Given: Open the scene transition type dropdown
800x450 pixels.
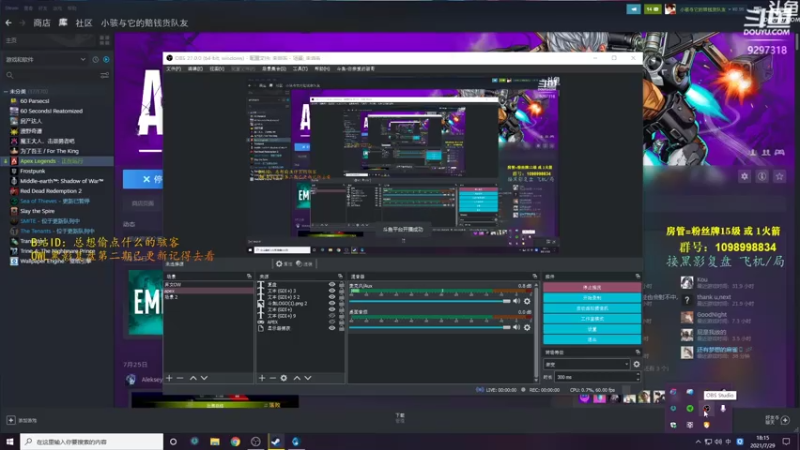Looking at the screenshot, I should click(587, 364).
